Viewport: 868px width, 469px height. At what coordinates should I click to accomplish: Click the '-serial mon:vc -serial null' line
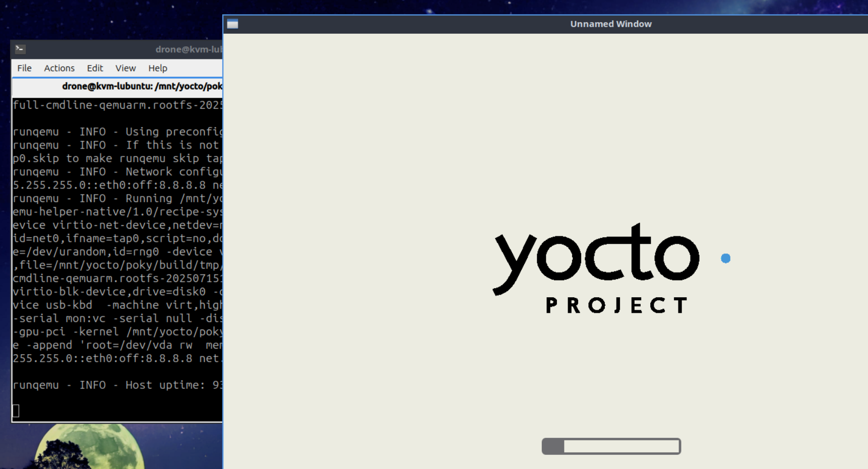[117, 318]
